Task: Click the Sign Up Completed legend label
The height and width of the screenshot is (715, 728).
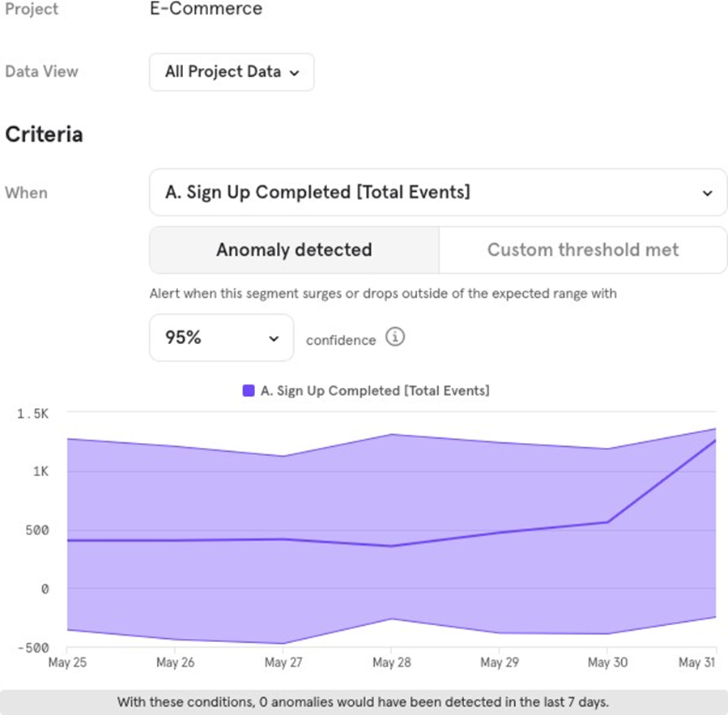Action: click(x=375, y=390)
